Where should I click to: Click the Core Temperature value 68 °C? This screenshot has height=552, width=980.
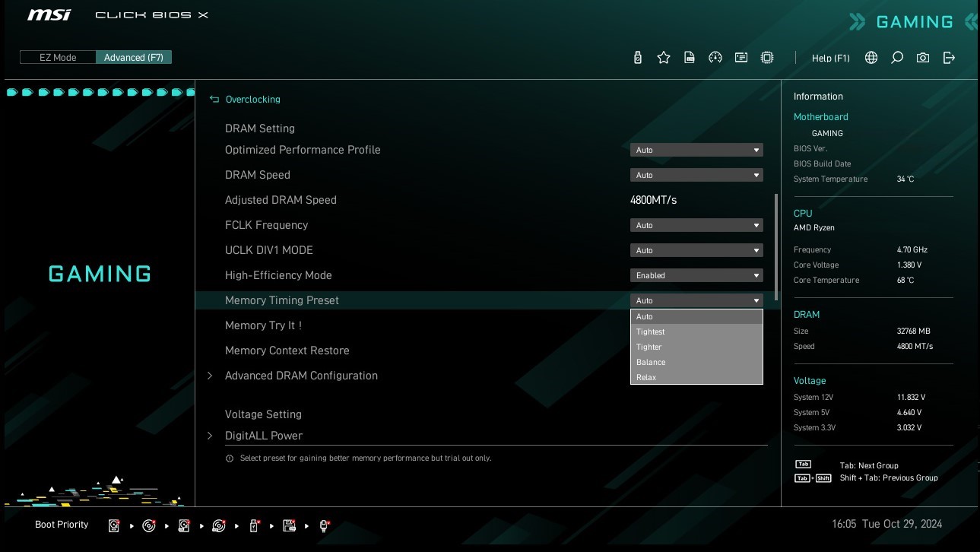coord(905,281)
